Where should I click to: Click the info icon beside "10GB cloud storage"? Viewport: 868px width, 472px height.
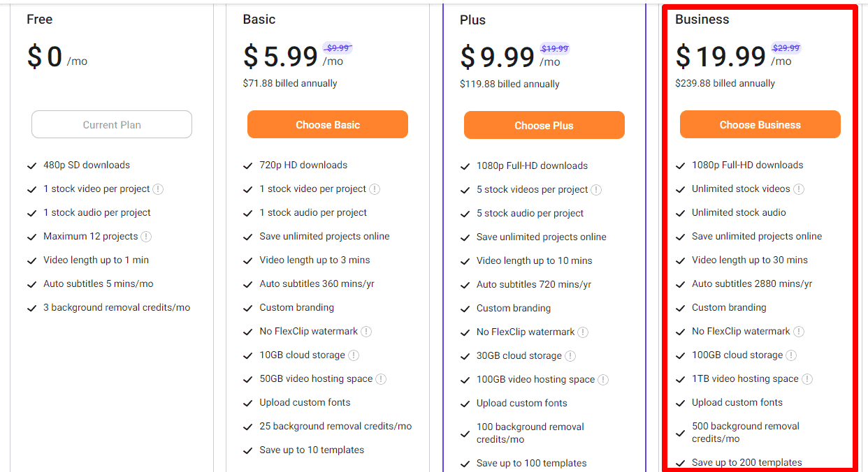click(354, 355)
